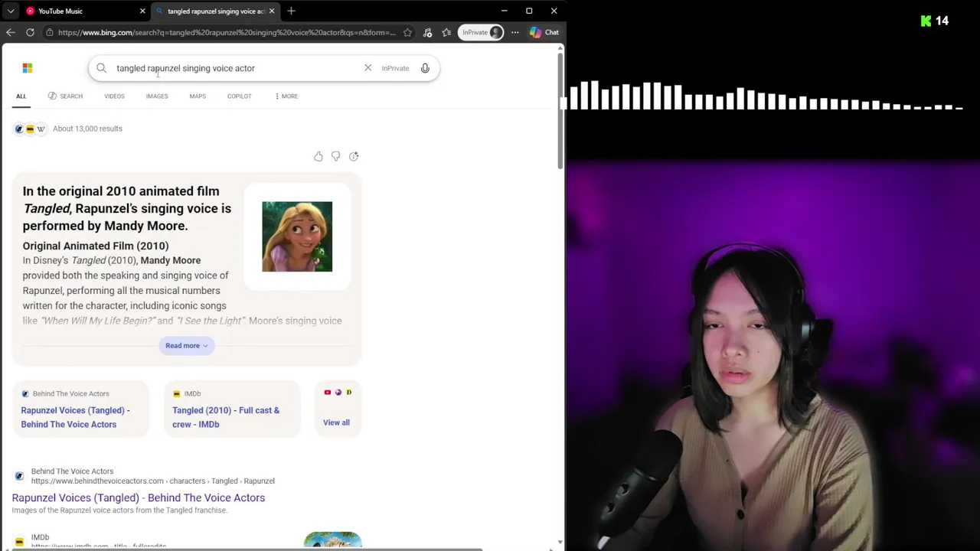Open the Behind The Voice Actors source card
Screen dimensions: 980x551
point(80,409)
